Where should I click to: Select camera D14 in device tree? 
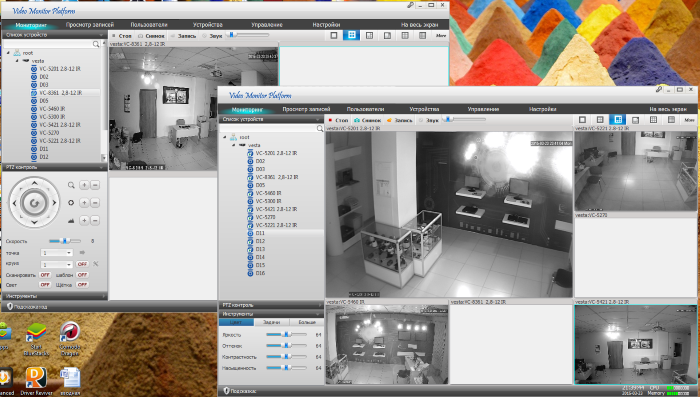coord(260,257)
